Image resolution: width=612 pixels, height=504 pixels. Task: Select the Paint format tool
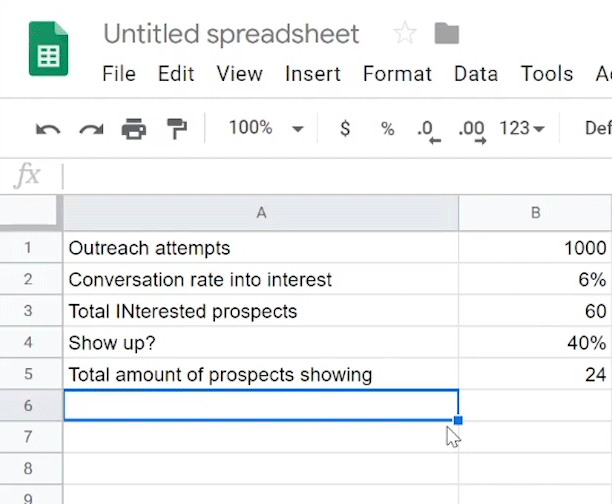[177, 128]
